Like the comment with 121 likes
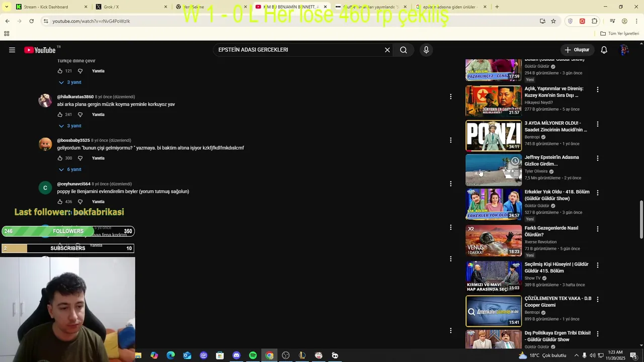644x362 pixels. 60,71
